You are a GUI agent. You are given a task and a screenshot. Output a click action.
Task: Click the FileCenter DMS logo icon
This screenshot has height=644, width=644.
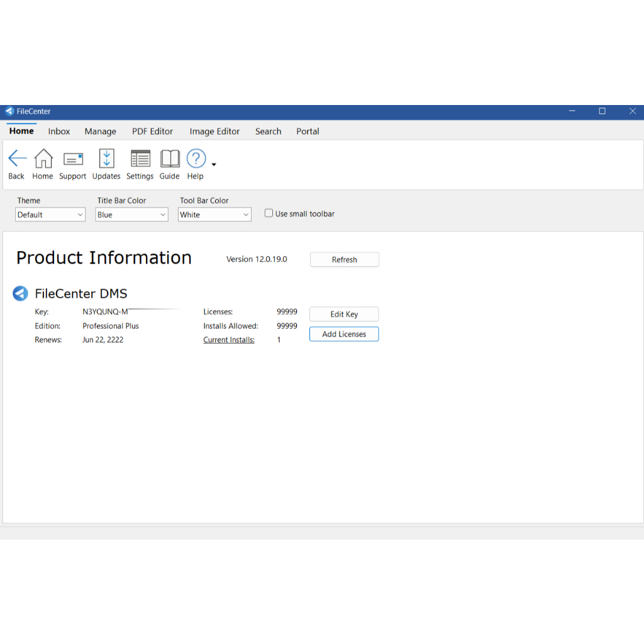tap(21, 294)
